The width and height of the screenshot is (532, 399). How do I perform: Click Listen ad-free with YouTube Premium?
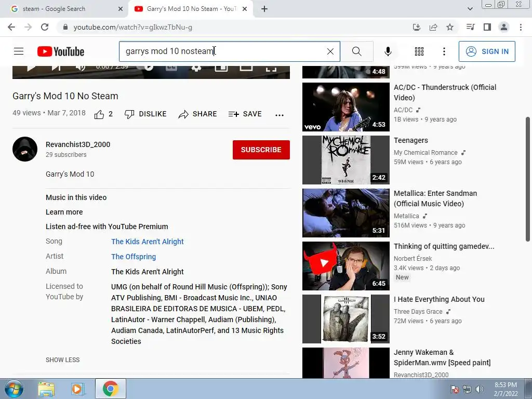click(x=107, y=227)
